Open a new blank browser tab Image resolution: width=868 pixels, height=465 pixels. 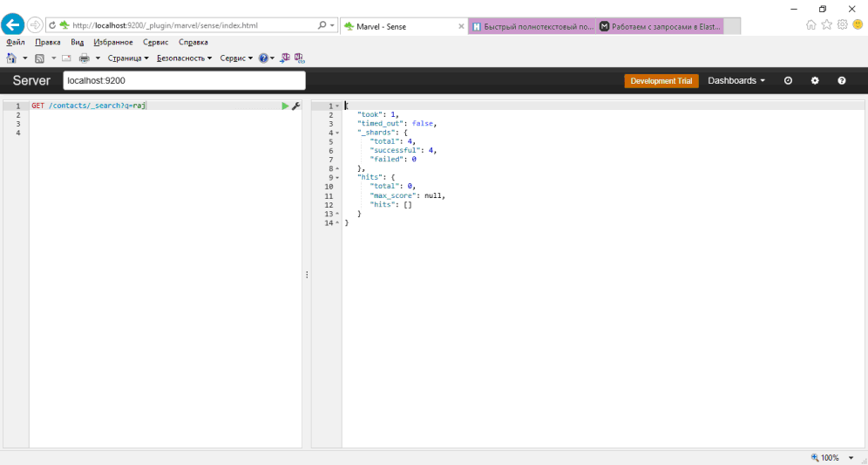[x=732, y=26]
